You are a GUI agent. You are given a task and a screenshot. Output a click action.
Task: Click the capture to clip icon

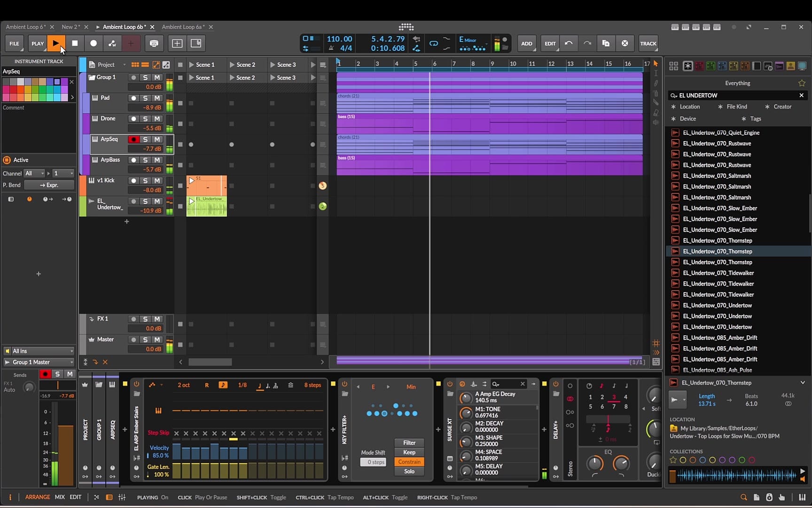coord(154,43)
